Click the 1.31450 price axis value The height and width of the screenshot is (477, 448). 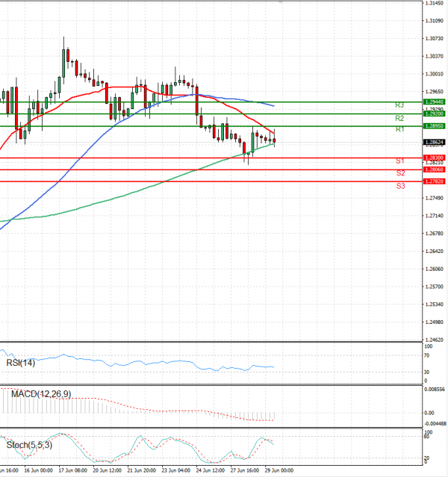(x=435, y=3)
